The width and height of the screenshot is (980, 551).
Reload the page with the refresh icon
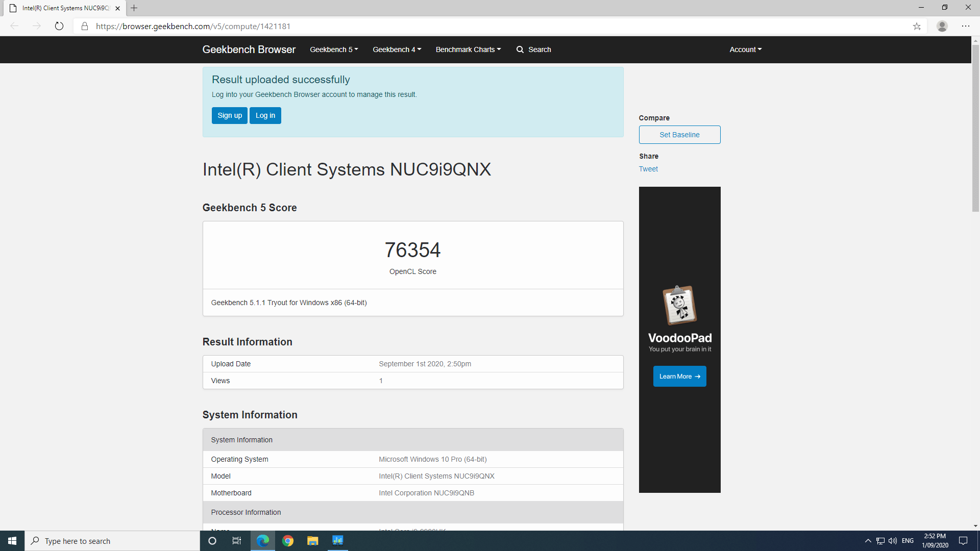59,26
